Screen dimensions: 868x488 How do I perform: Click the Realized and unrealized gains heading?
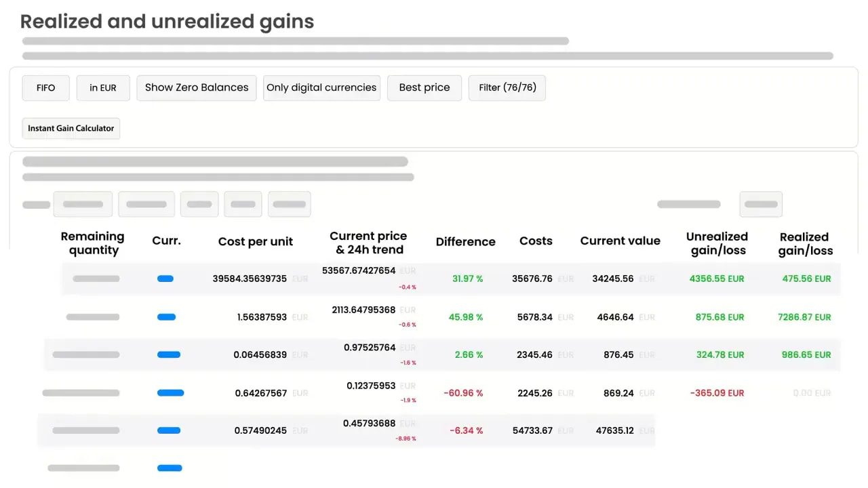coord(167,21)
